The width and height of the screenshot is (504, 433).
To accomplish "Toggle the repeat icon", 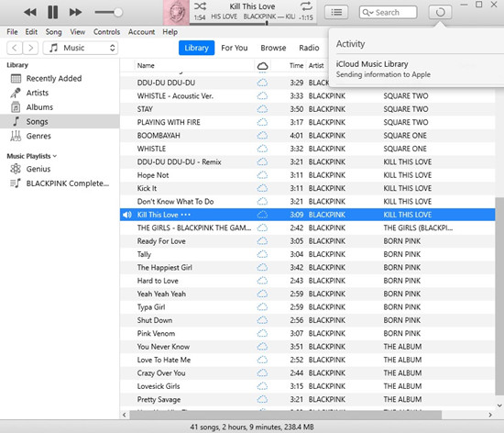I will (306, 6).
